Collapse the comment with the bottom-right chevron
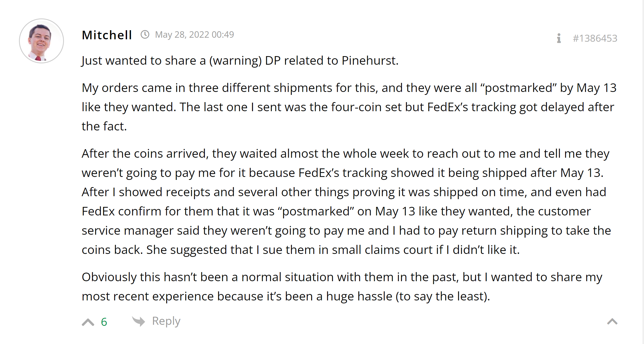This screenshot has height=344, width=644. (x=612, y=321)
